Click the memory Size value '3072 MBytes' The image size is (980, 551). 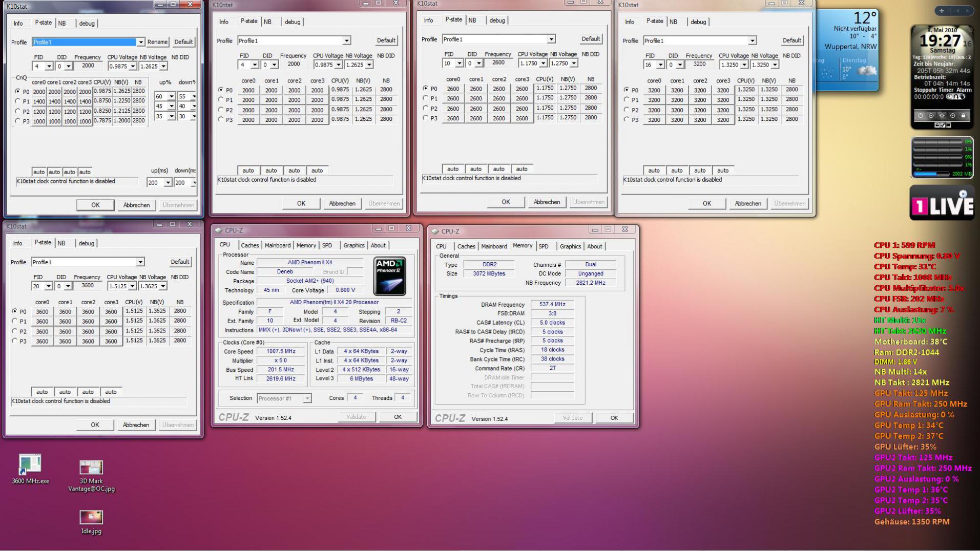(x=489, y=273)
